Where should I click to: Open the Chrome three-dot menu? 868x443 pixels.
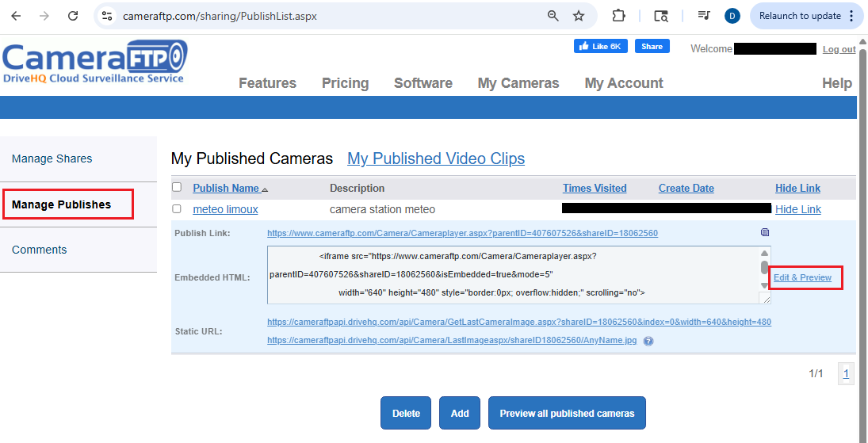[x=851, y=16]
